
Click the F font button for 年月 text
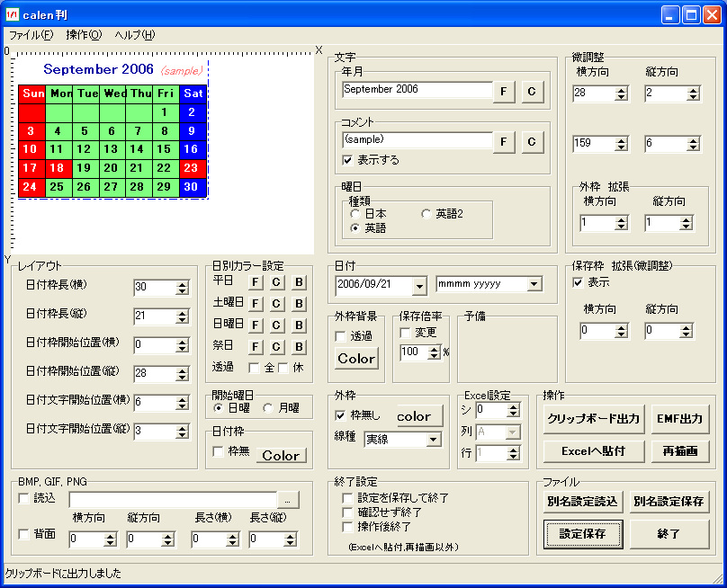point(504,92)
